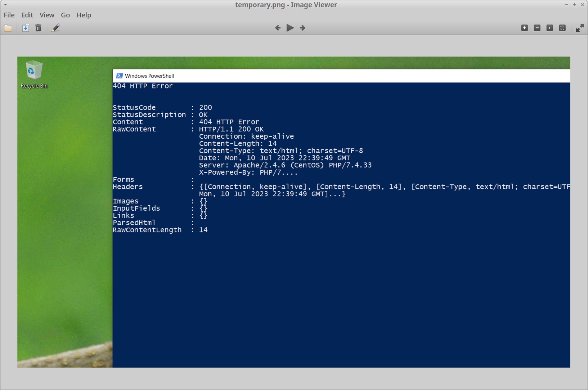The width and height of the screenshot is (588, 390).
Task: Click the "RawContentLength" text
Action: (147, 230)
